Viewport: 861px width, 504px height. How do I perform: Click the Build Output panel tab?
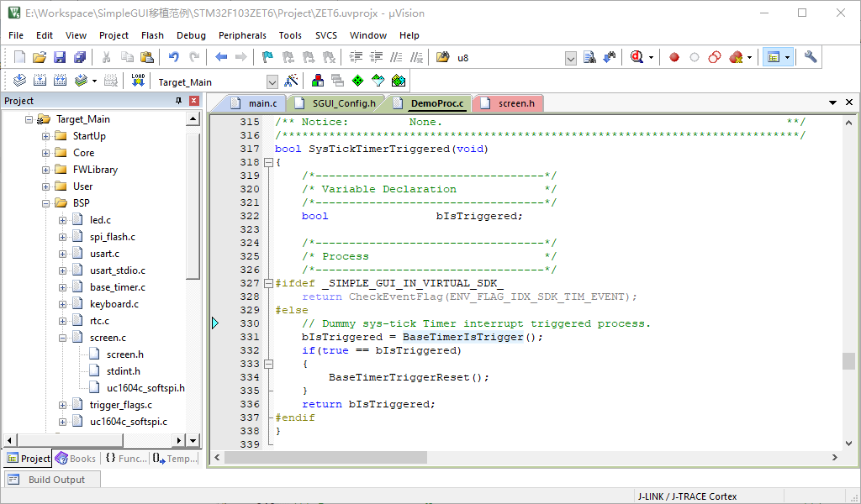pyautogui.click(x=53, y=480)
